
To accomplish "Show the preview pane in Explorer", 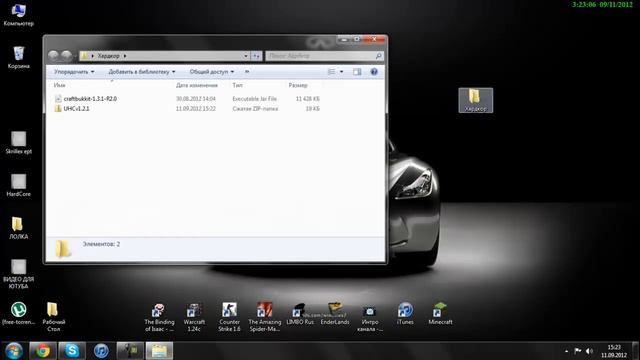I will [x=357, y=72].
